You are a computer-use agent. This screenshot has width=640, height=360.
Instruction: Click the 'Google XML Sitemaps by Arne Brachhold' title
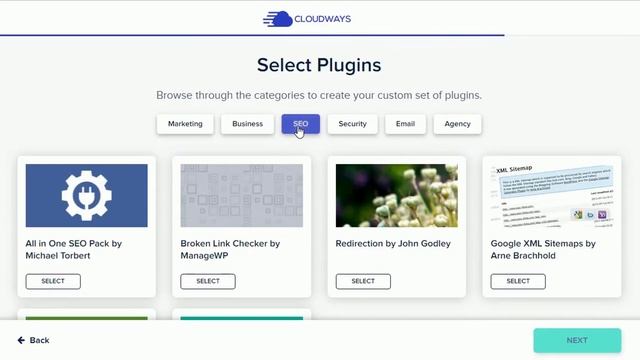click(x=543, y=249)
